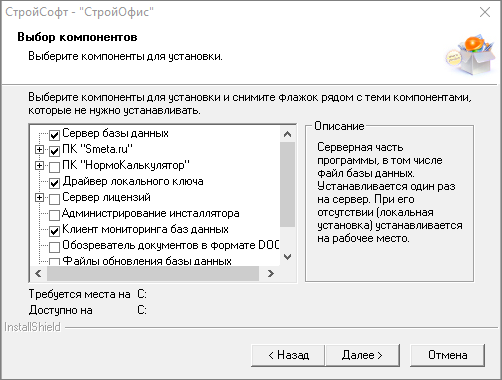Expand the ПК "Smeta.ru" tree node

point(39,150)
